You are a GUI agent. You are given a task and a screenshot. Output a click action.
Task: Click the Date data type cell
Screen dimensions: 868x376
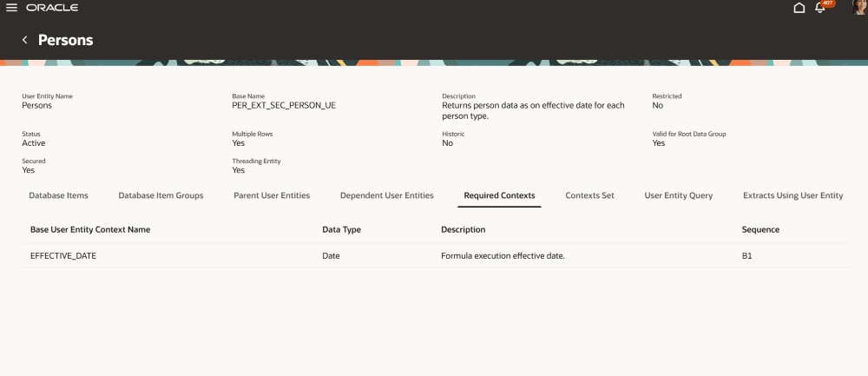click(x=331, y=256)
